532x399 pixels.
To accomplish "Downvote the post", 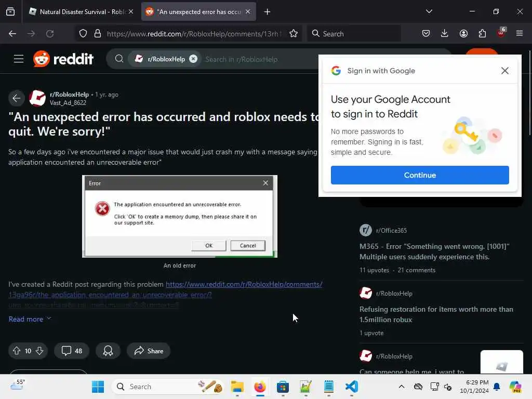I will [39, 351].
